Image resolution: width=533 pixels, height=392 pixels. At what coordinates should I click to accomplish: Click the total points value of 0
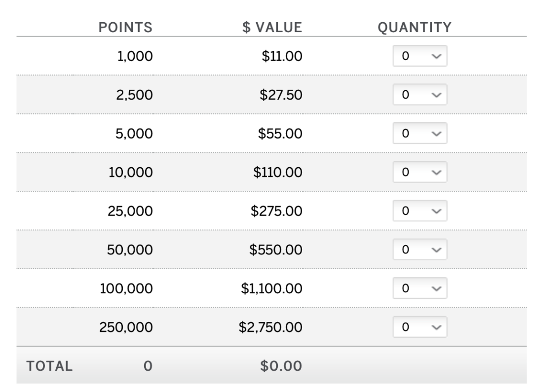tap(148, 366)
